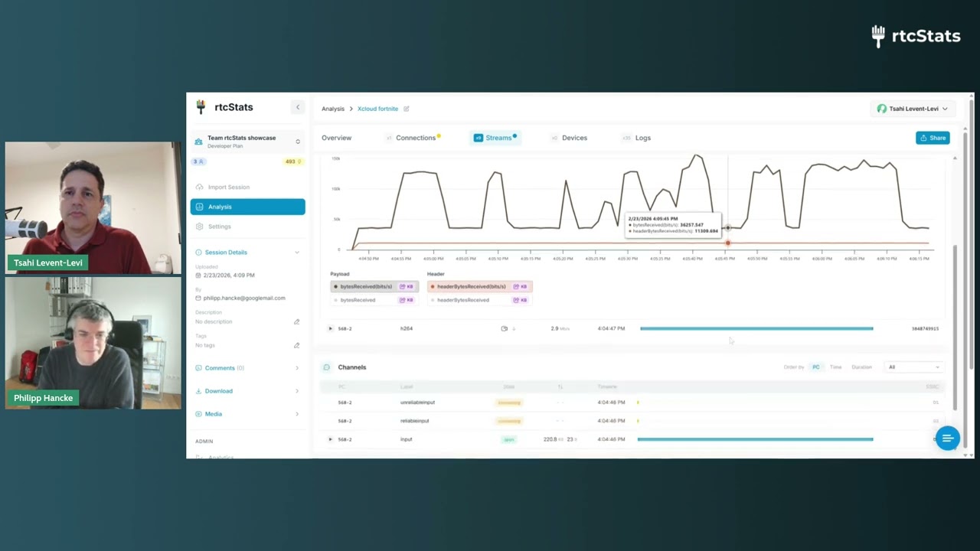This screenshot has width=980, height=551.
Task: Expand the h264 stream row 568-2
Action: pyautogui.click(x=331, y=328)
